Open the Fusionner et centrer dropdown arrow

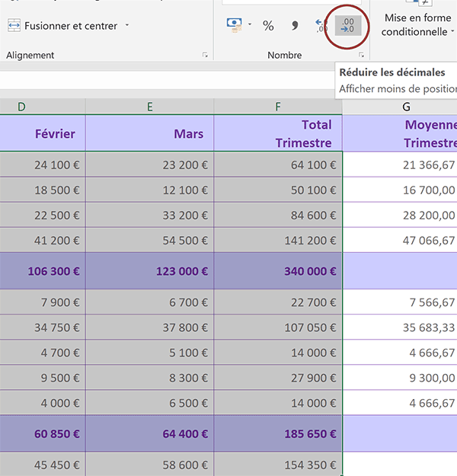click(x=127, y=25)
